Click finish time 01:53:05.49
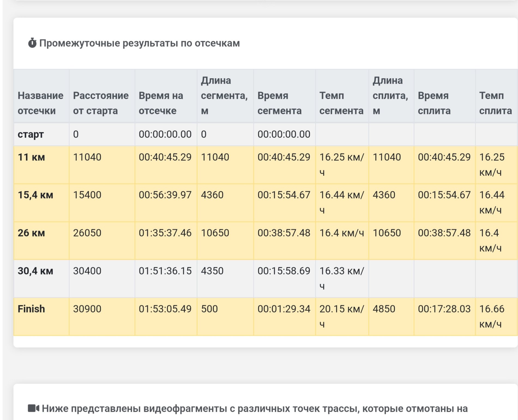518x420 pixels. point(165,309)
